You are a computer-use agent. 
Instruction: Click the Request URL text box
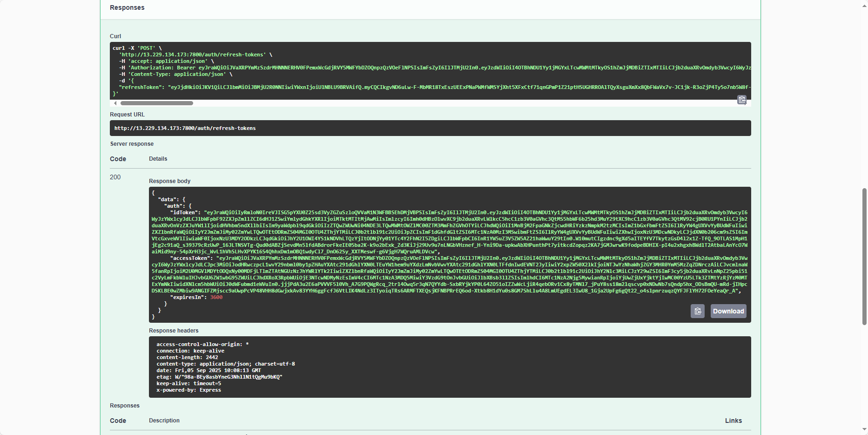click(430, 128)
